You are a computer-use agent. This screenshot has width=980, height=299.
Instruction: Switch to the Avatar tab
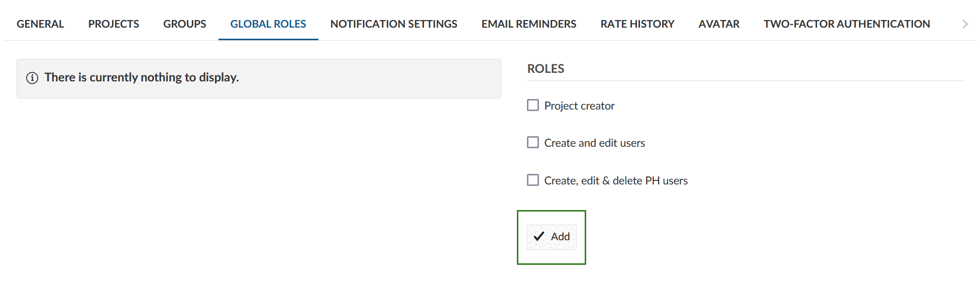point(718,23)
